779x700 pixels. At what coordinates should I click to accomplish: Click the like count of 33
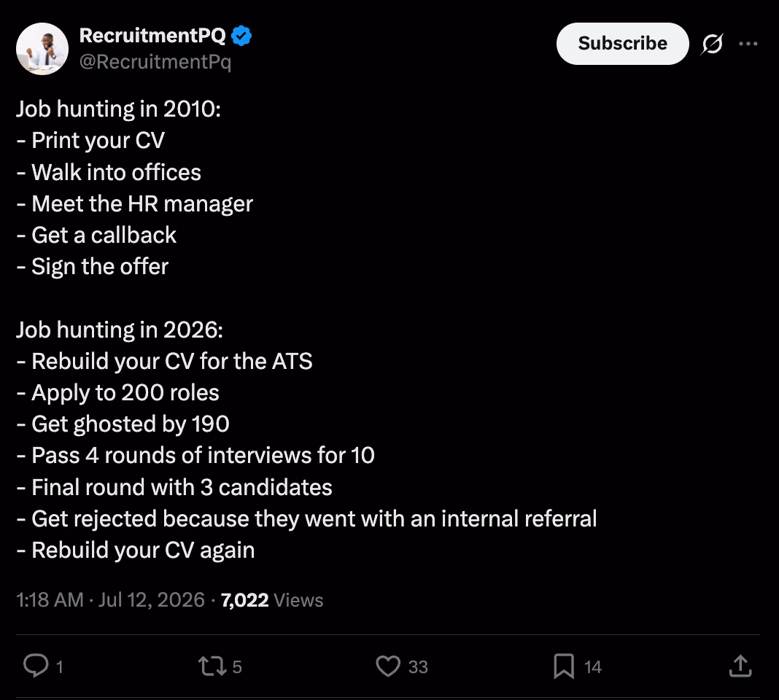[418, 666]
